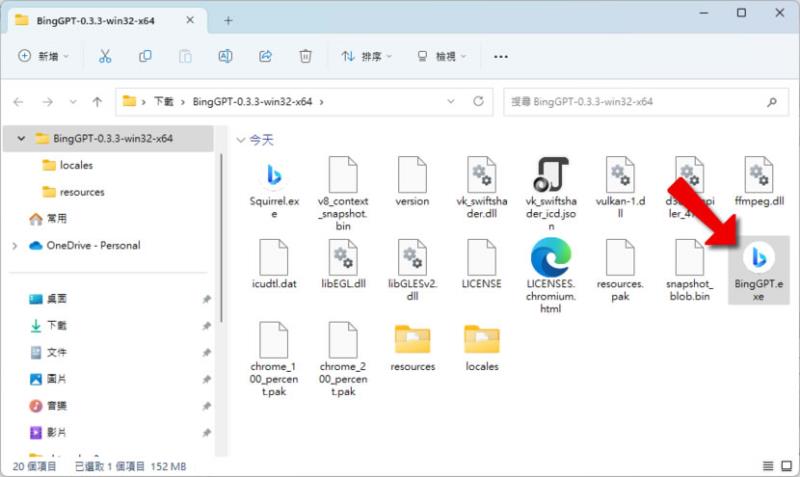Select the ffmpeg.dll file
Image resolution: width=800 pixels, height=477 pixels.
(x=759, y=182)
